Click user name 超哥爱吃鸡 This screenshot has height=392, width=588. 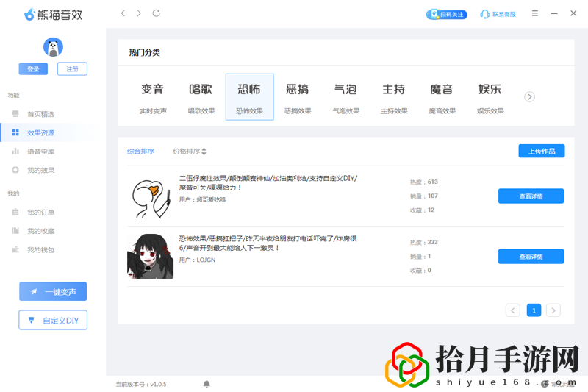(211, 199)
